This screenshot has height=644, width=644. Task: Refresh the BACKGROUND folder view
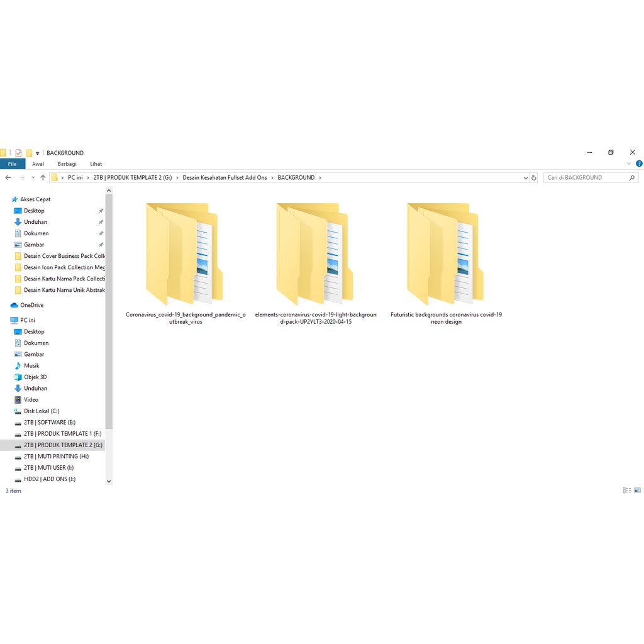coord(534,178)
